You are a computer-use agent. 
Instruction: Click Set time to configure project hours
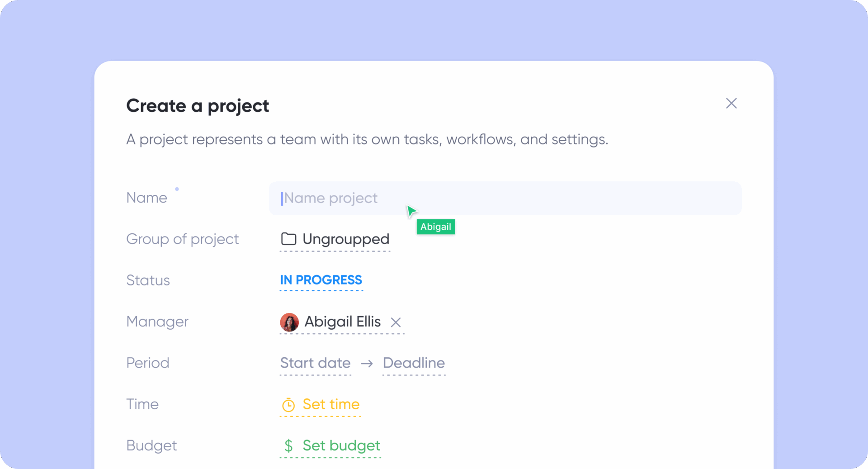click(330, 405)
